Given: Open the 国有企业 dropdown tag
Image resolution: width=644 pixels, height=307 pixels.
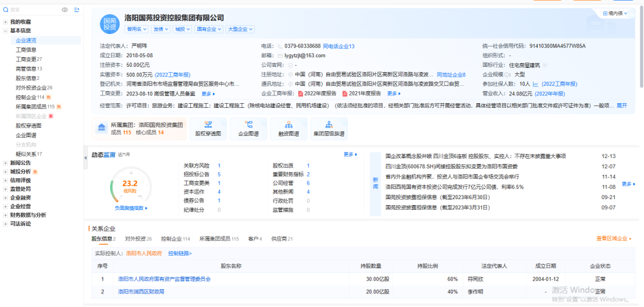Looking at the screenshot, I should click(x=208, y=29).
